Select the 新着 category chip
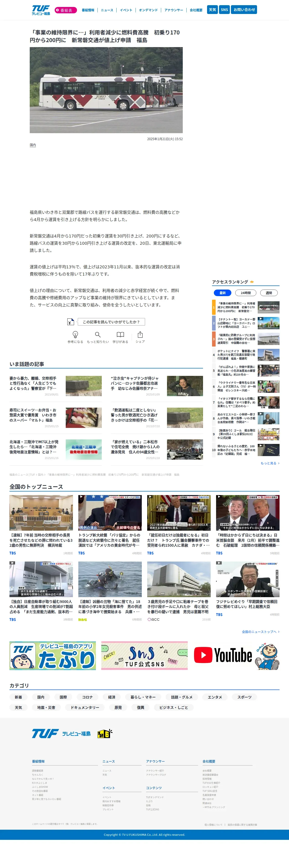Image resolution: width=289 pixels, height=868 pixels. pyautogui.click(x=18, y=697)
